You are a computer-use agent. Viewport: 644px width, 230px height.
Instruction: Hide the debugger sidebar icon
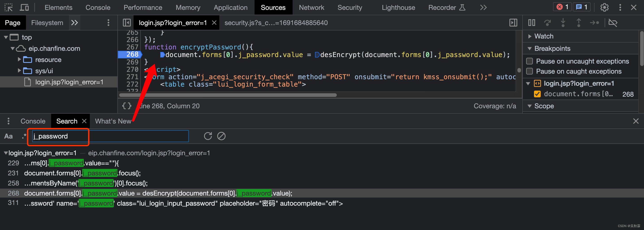click(x=513, y=23)
